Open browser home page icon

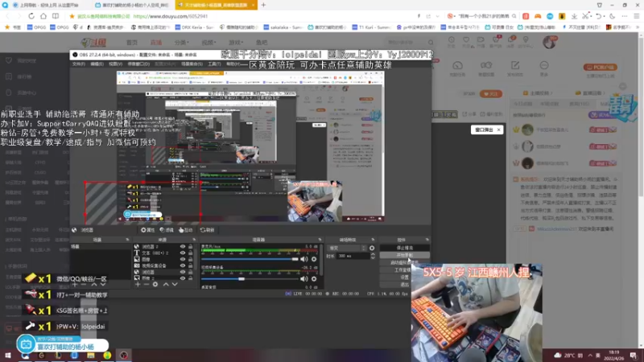(43, 16)
